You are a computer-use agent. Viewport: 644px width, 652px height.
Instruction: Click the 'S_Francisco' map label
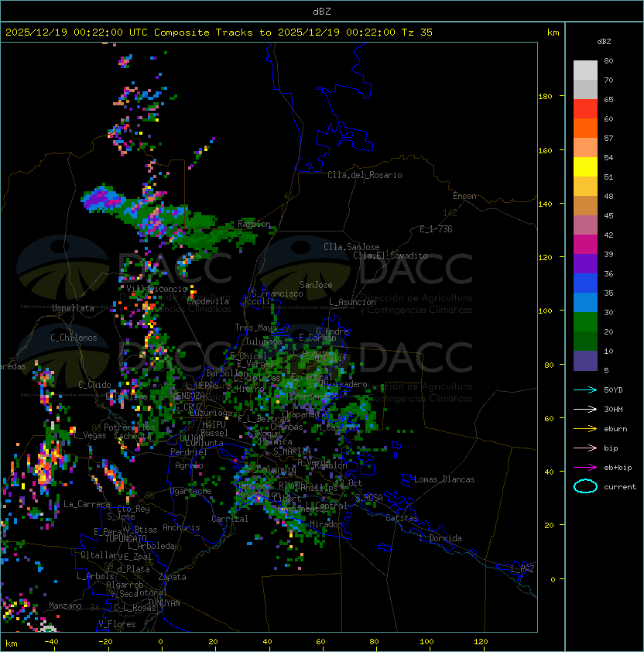coord(277,293)
